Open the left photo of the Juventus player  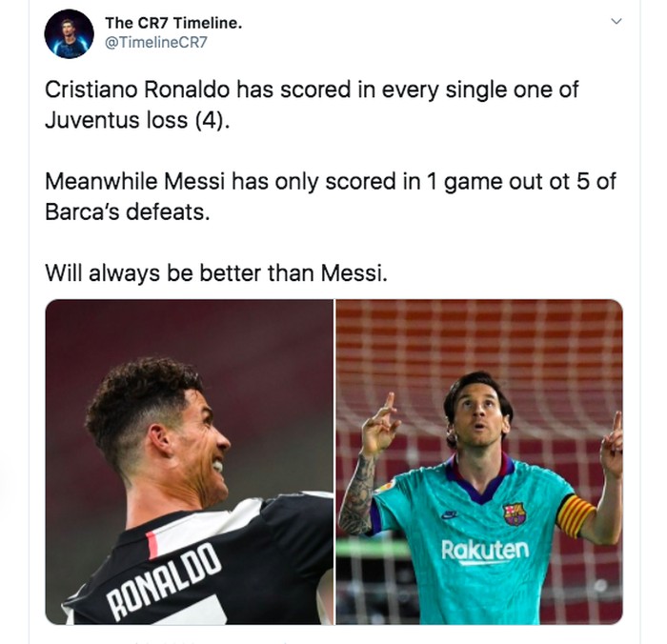190,462
